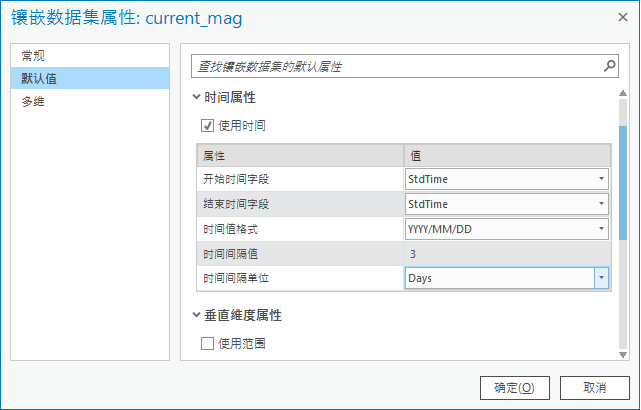Enable the 使用范围 checkbox
Viewport: 641px width, 410px height.
208,344
